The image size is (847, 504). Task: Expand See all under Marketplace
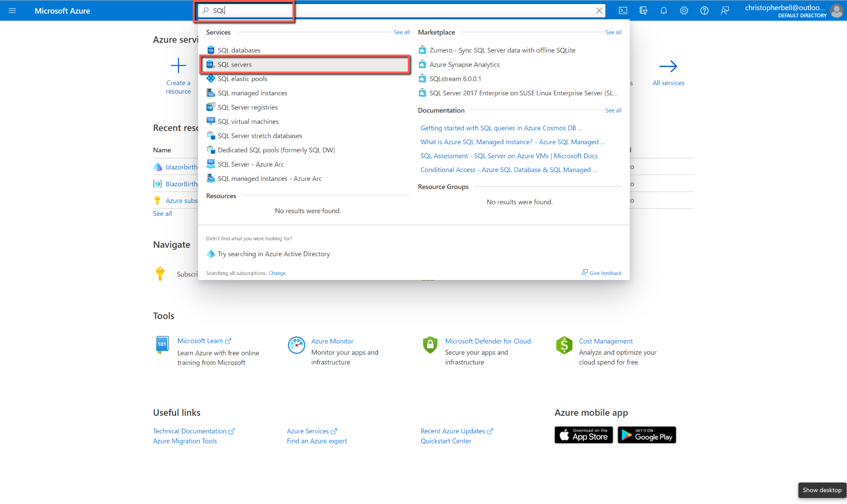point(613,32)
